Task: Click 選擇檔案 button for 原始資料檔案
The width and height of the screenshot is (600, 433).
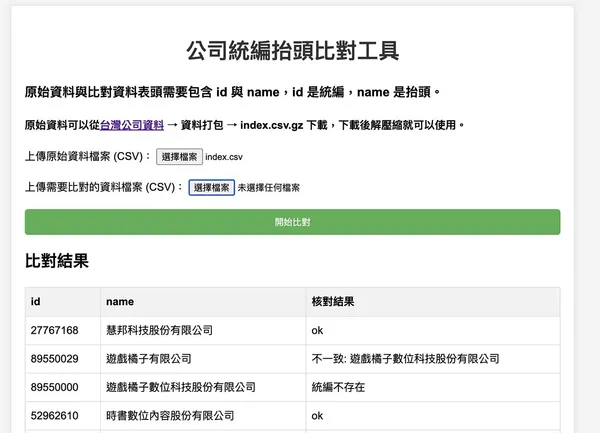Action: pyautogui.click(x=179, y=157)
